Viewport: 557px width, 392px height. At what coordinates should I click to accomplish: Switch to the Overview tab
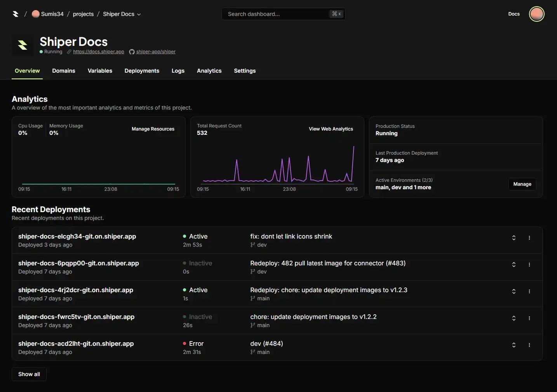coord(27,71)
